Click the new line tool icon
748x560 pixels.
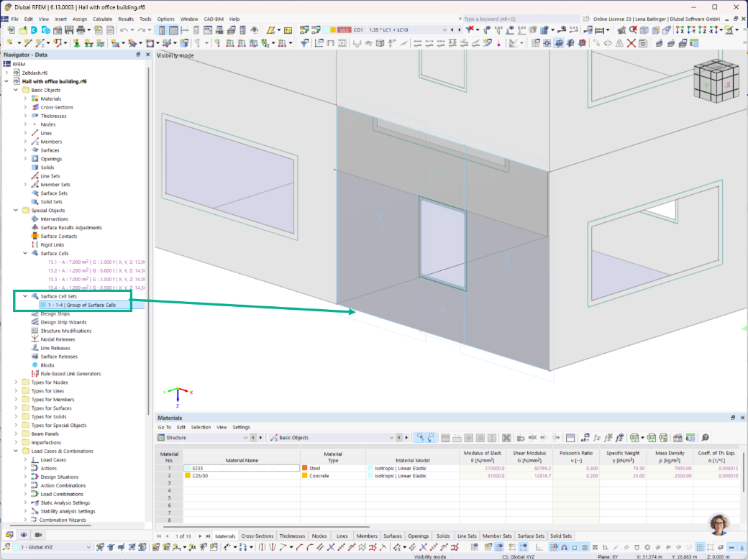(x=27, y=43)
